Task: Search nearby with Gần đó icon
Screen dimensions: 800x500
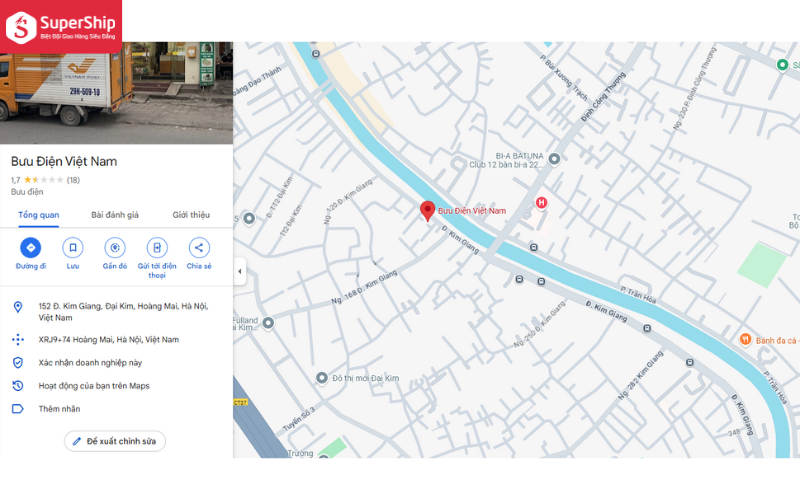Action: [115, 247]
